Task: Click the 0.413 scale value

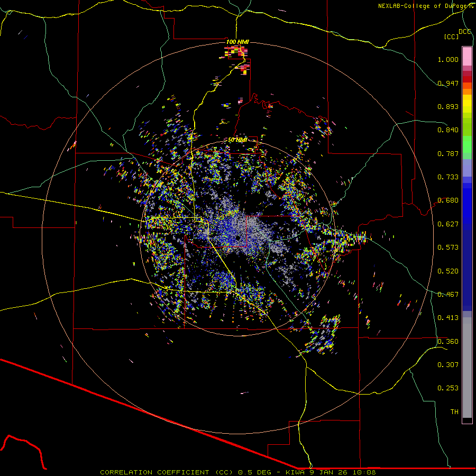Action: tap(448, 318)
